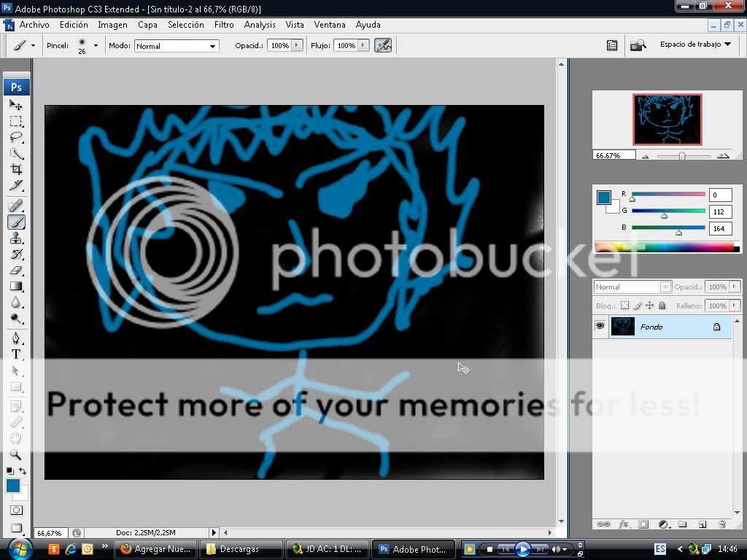Select the Crop tool
747x560 pixels.
pyautogui.click(x=16, y=169)
